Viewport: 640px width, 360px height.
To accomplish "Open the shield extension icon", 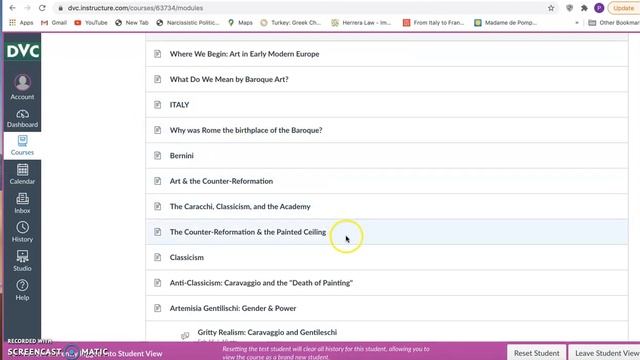I will 569,8.
